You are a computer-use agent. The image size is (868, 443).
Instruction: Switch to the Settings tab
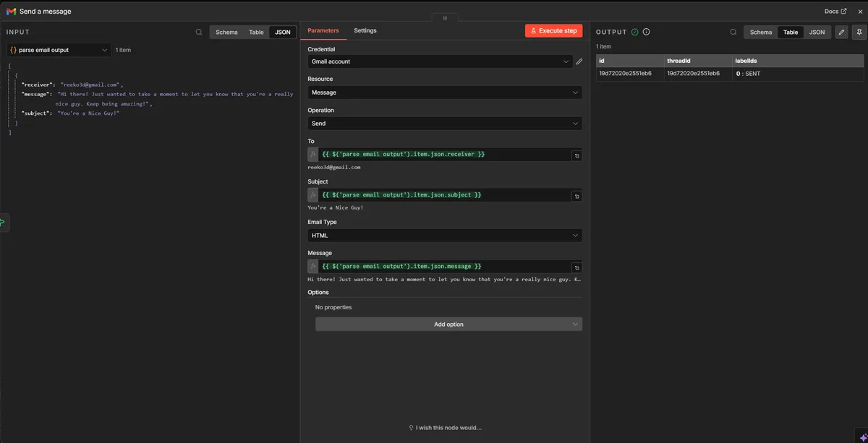[365, 30]
